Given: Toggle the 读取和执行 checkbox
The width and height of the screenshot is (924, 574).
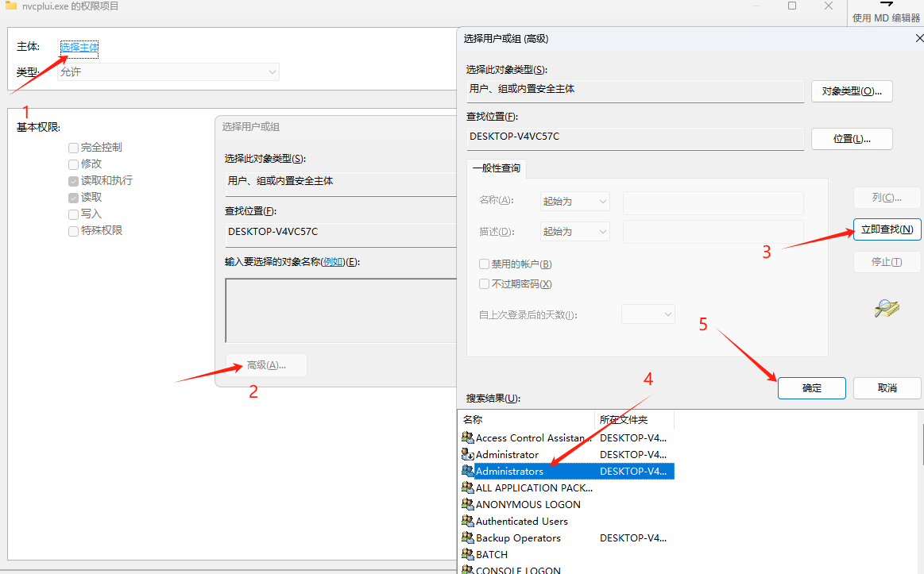Looking at the screenshot, I should 74,181.
